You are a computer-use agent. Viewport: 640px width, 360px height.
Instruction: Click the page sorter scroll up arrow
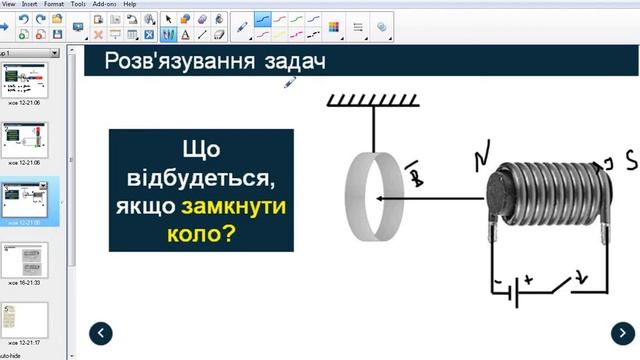(x=71, y=49)
